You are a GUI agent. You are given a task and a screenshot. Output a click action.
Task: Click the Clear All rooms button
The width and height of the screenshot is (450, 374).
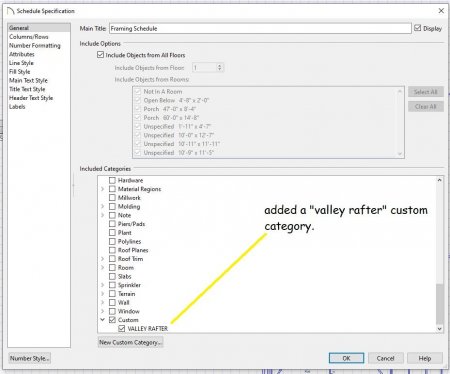coord(426,107)
